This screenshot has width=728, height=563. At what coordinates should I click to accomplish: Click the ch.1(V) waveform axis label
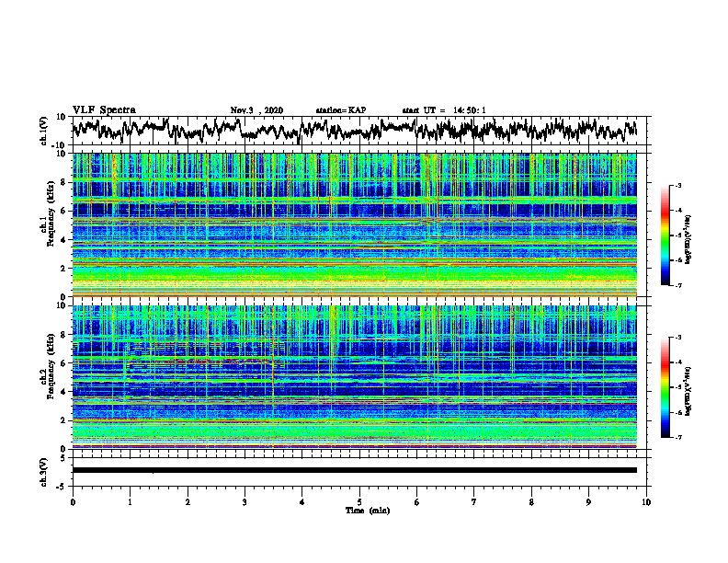click(44, 131)
